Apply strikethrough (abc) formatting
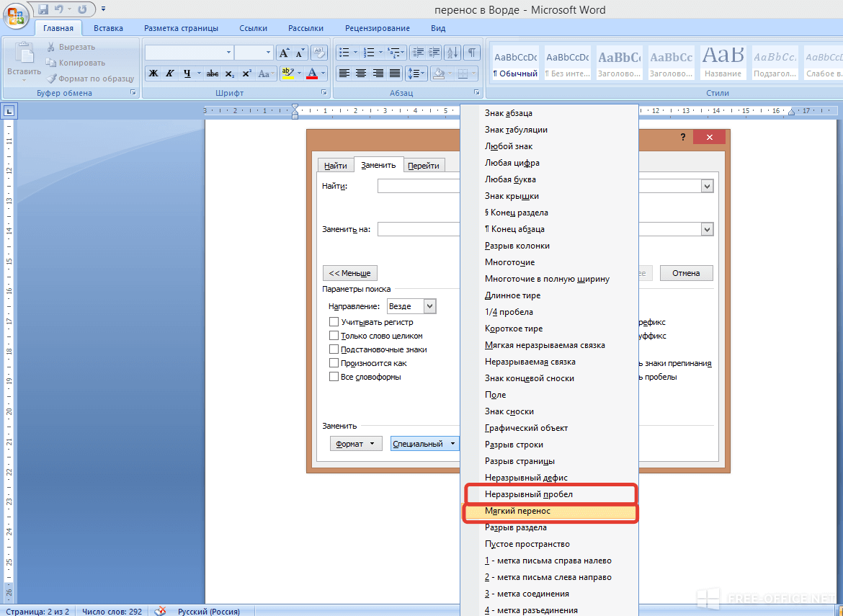The image size is (843, 616). (213, 73)
